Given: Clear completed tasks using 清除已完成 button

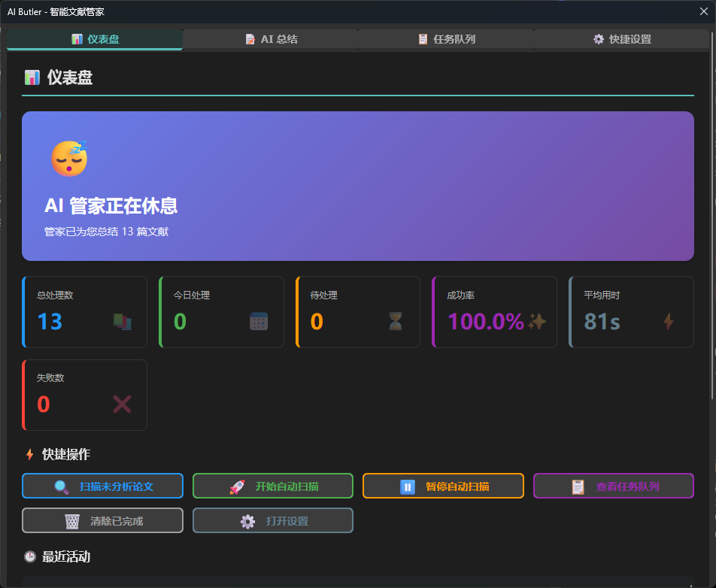Looking at the screenshot, I should coord(102,520).
